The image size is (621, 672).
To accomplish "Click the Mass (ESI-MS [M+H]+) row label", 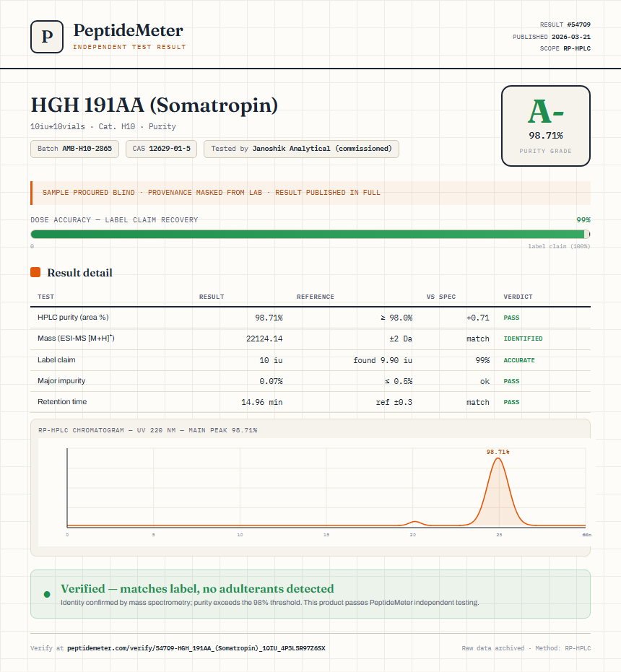I will pos(76,338).
